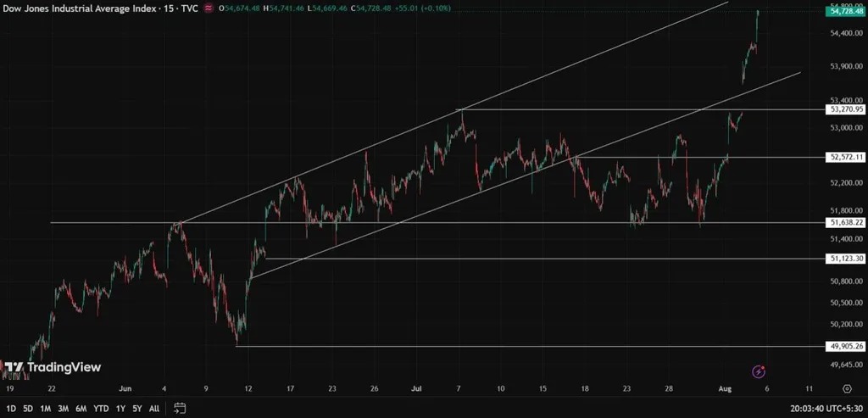868x418 pixels.
Task: Click the 50,500.00 axis price tick
Action: click(x=847, y=303)
